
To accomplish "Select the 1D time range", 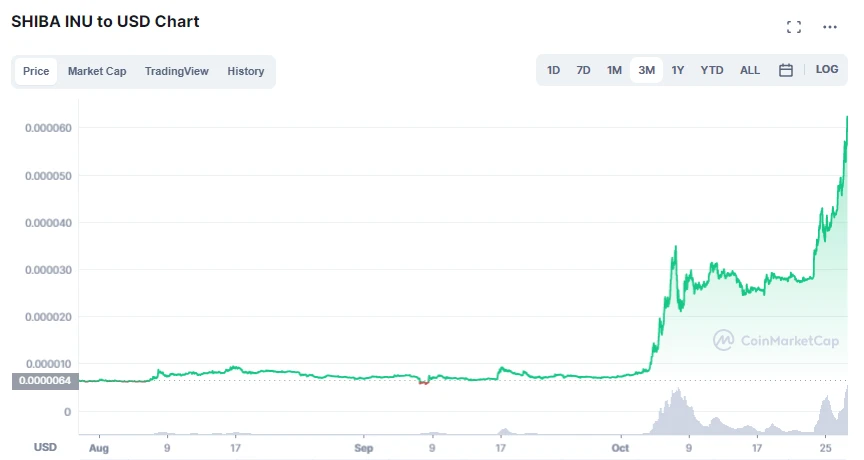I will [553, 70].
